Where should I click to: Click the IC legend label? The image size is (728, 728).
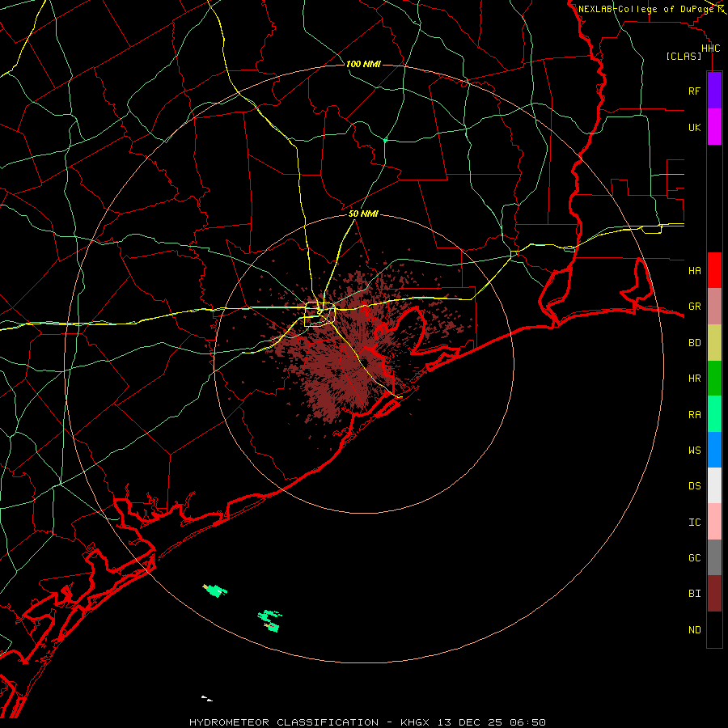[x=694, y=523]
